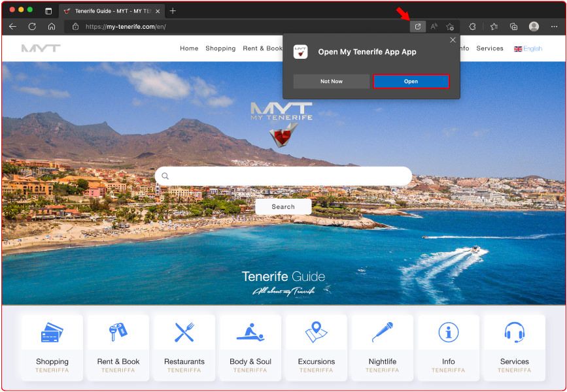The height and width of the screenshot is (392, 567).
Task: Select the Home navigation item
Action: 189,48
